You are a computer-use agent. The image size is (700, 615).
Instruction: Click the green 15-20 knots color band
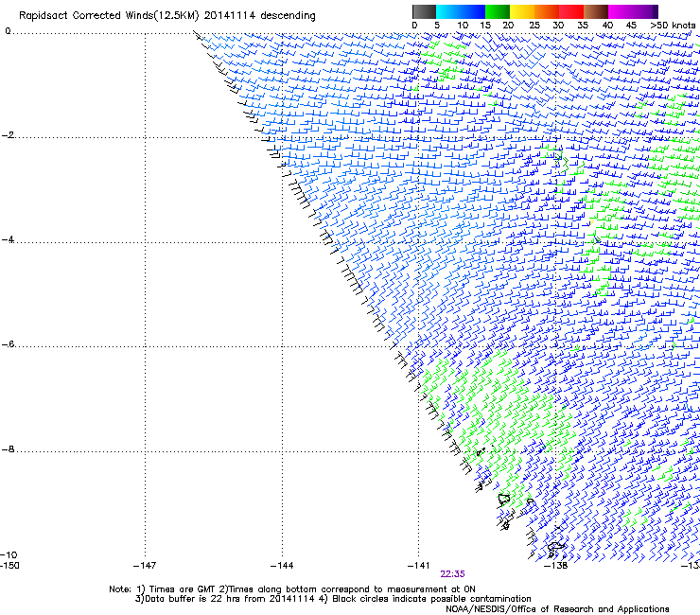(498, 11)
